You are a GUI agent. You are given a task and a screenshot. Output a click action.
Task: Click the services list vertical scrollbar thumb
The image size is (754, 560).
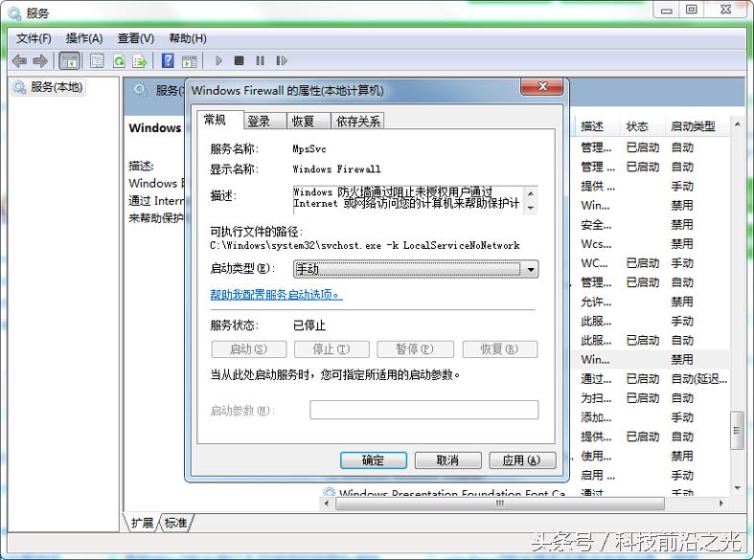tap(736, 431)
